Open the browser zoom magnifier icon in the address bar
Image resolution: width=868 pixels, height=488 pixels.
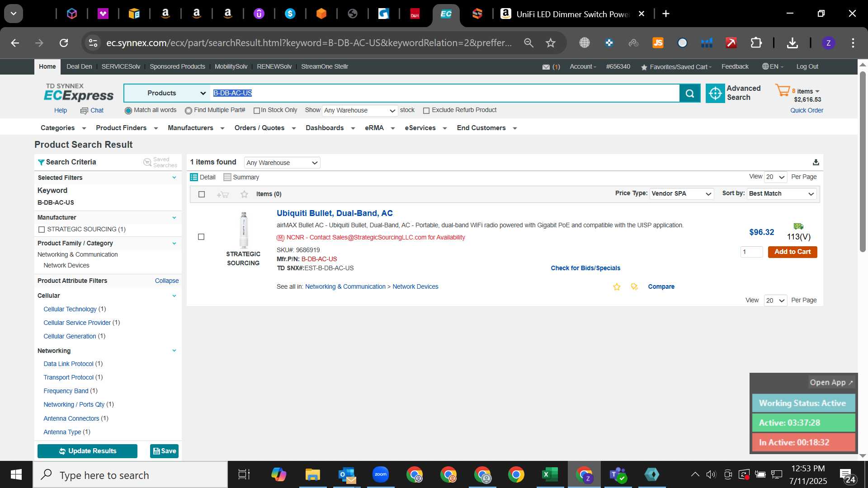click(528, 43)
